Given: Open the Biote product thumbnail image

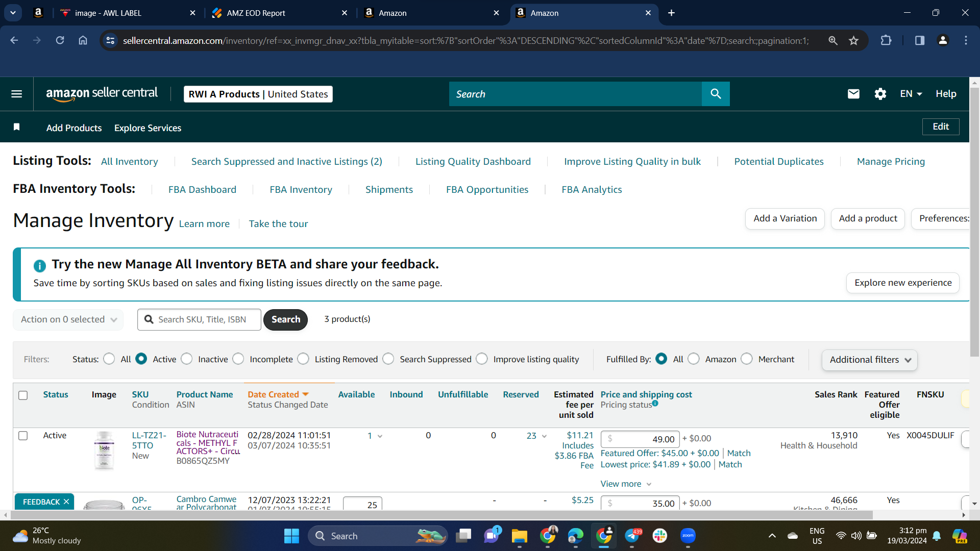Looking at the screenshot, I should [x=104, y=450].
